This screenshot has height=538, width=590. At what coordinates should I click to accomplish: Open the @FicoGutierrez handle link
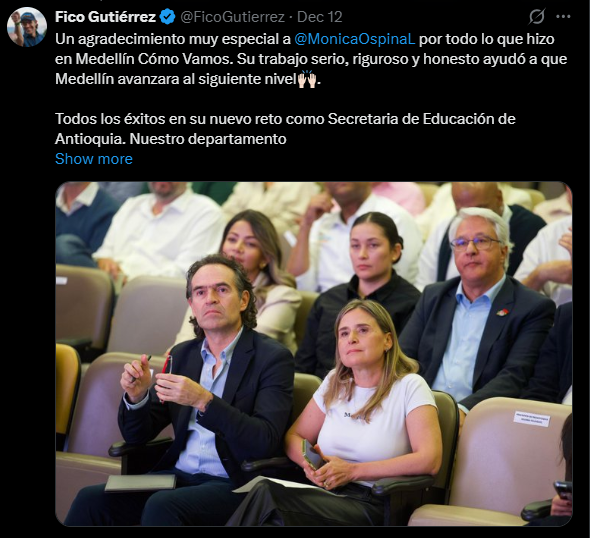[232, 17]
